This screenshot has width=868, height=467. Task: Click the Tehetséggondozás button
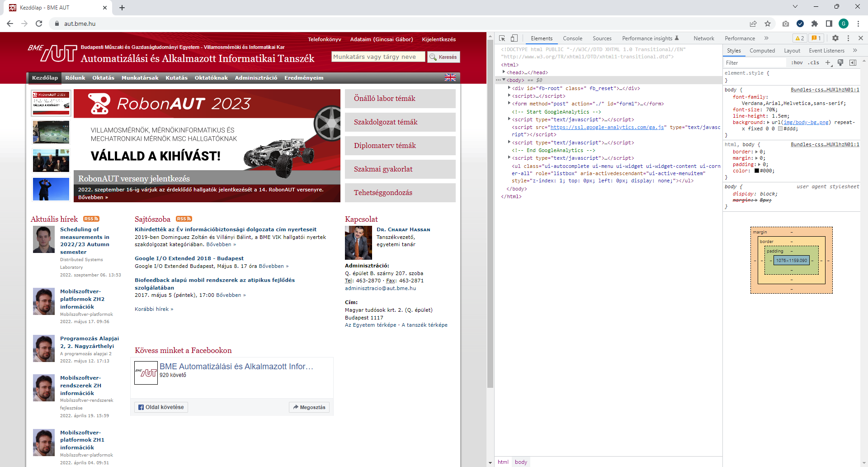[400, 193]
